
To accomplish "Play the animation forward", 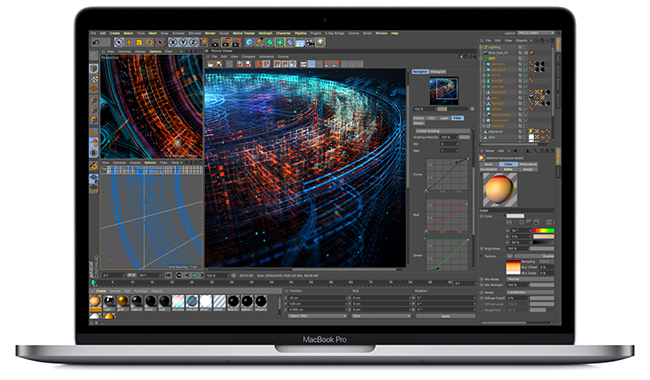I will [x=195, y=275].
